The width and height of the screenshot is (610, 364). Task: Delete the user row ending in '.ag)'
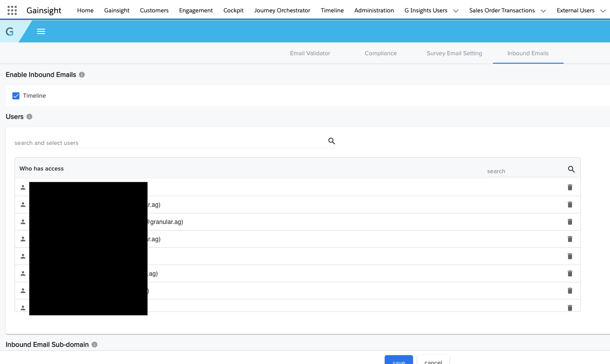[x=570, y=273]
